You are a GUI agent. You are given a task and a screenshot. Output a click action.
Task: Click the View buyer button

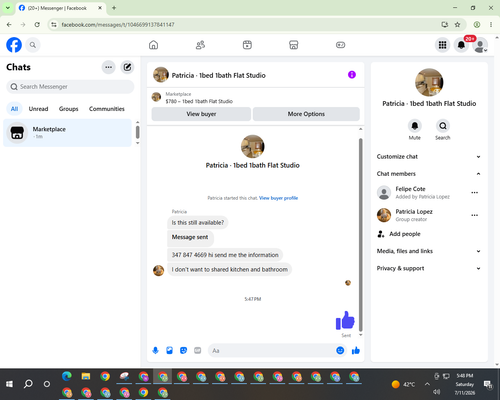[201, 114]
